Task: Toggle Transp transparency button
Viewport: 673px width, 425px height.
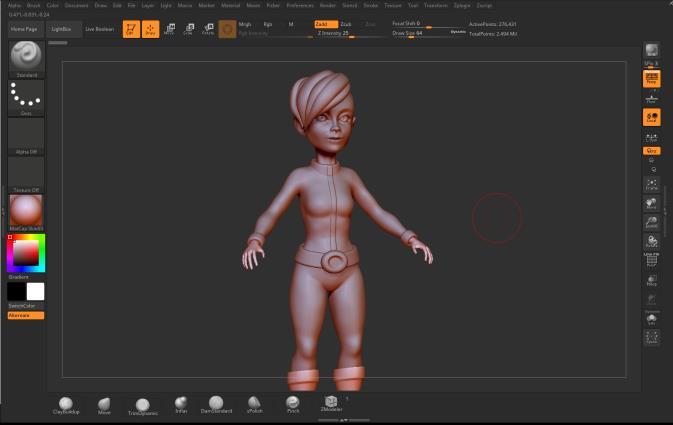Action: coord(652,280)
